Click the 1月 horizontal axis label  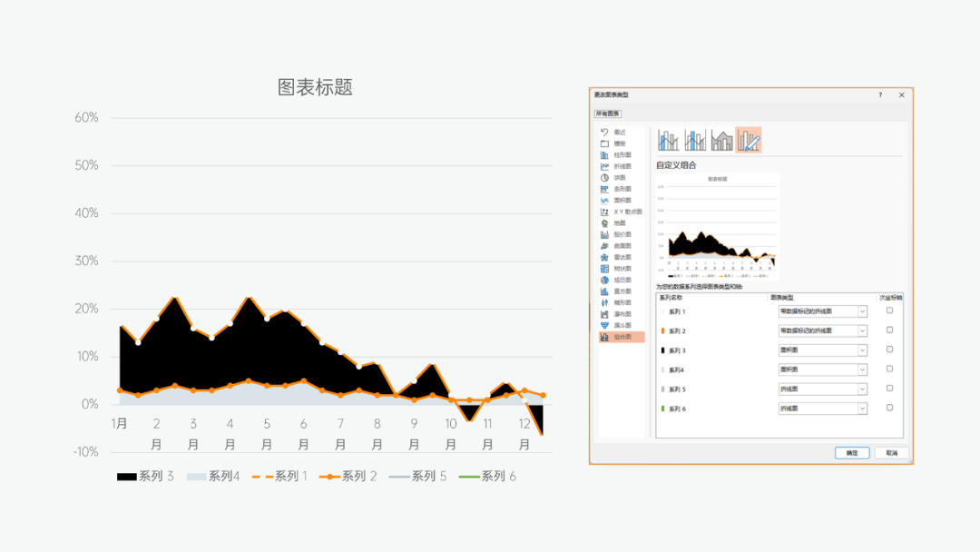click(120, 424)
